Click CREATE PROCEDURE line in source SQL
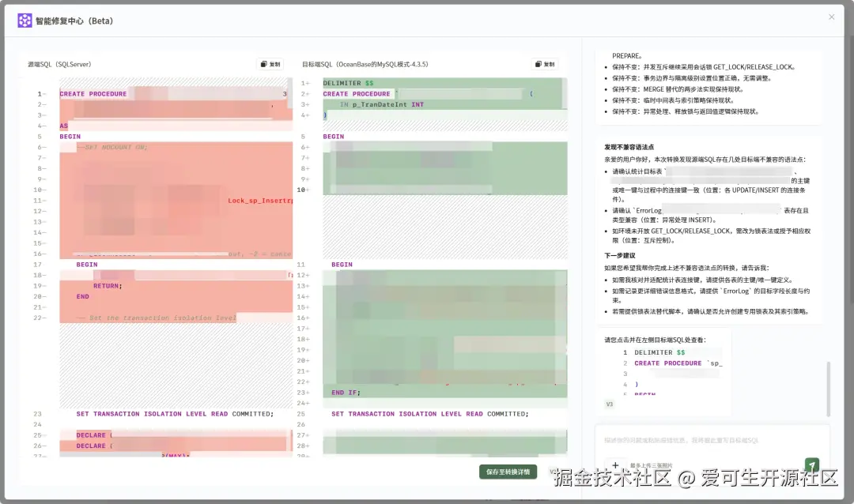Viewport: 854px width, 504px height. pos(93,94)
